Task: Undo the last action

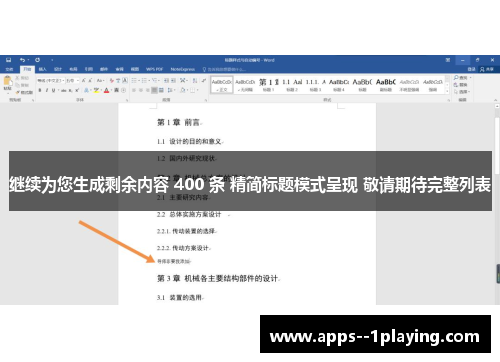Action: (x=22, y=60)
